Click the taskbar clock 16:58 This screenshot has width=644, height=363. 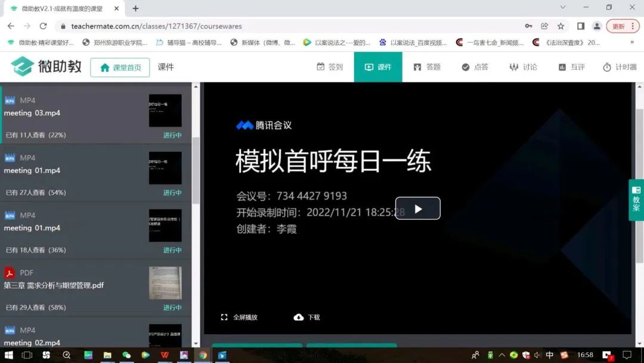(x=585, y=355)
